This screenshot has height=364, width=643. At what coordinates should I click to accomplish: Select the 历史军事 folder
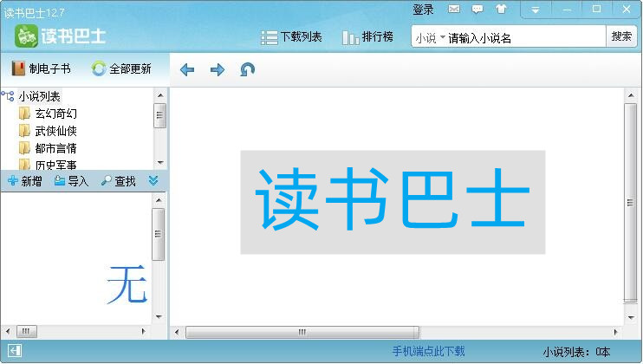55,165
